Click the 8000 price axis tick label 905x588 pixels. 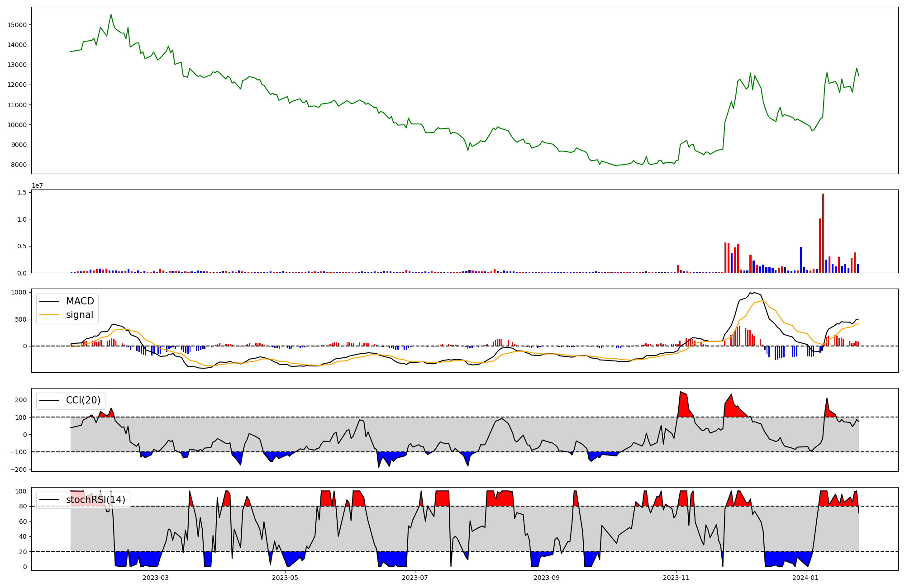pyautogui.click(x=19, y=165)
